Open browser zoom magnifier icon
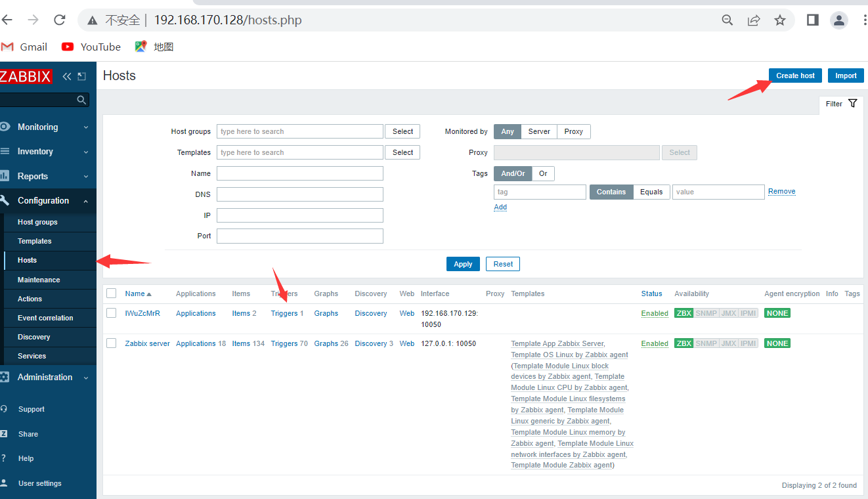 pos(727,20)
